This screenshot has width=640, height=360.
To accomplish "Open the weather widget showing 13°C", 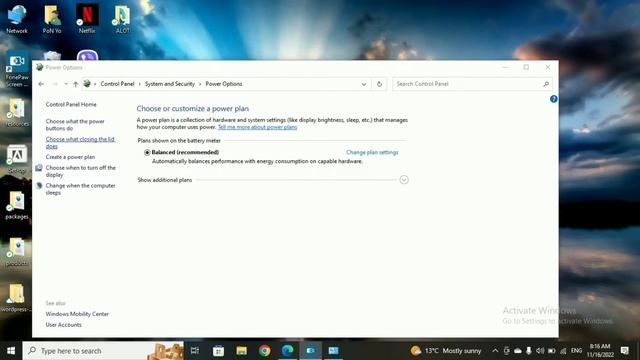I will (446, 351).
